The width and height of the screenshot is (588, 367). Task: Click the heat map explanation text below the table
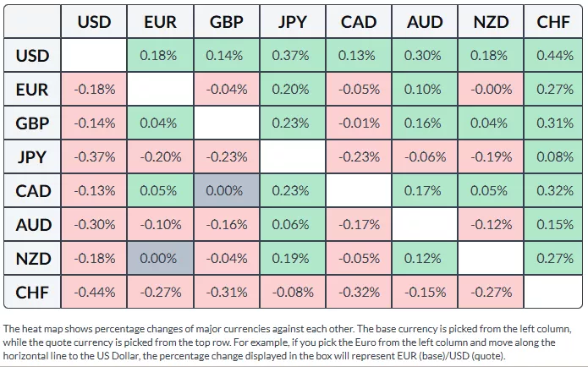point(288,342)
